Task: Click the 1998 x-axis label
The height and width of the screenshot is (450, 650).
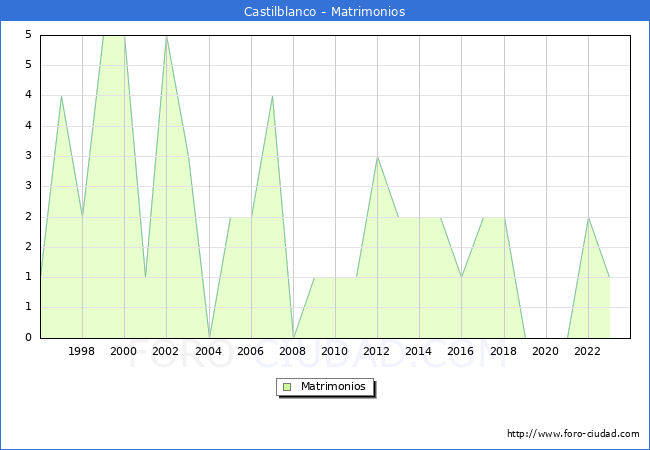Action: [x=81, y=351]
